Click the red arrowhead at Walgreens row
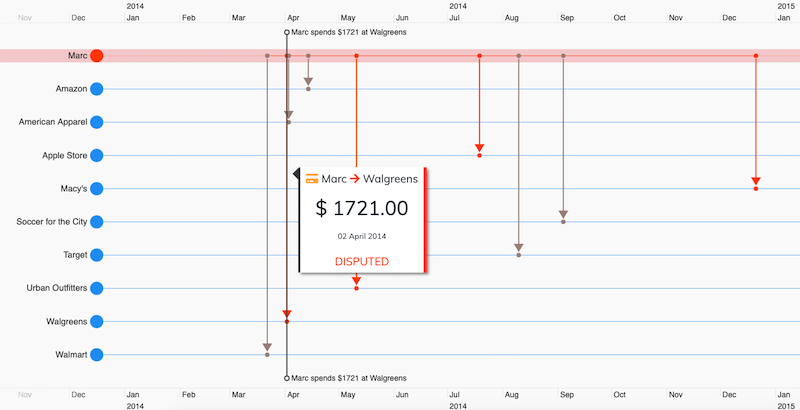The image size is (800, 410). (287, 314)
